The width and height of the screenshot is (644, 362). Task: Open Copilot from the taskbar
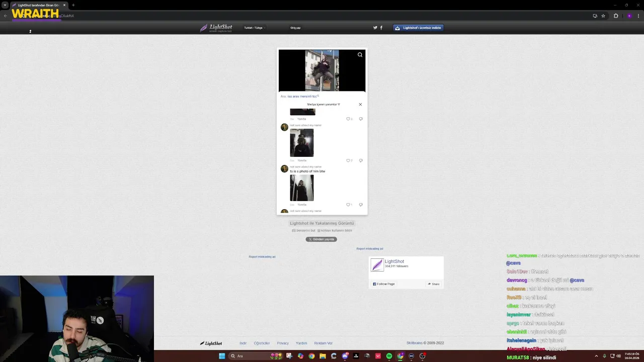[x=300, y=356]
